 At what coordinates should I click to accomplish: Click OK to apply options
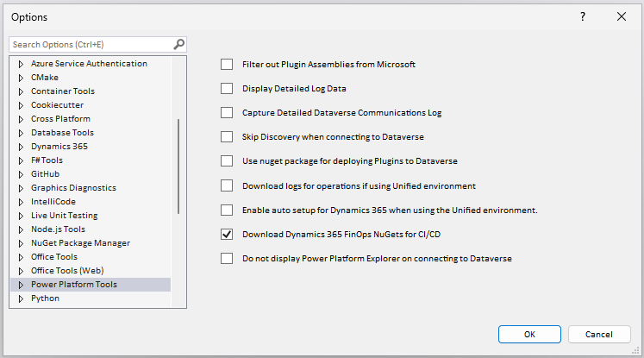pyautogui.click(x=529, y=334)
